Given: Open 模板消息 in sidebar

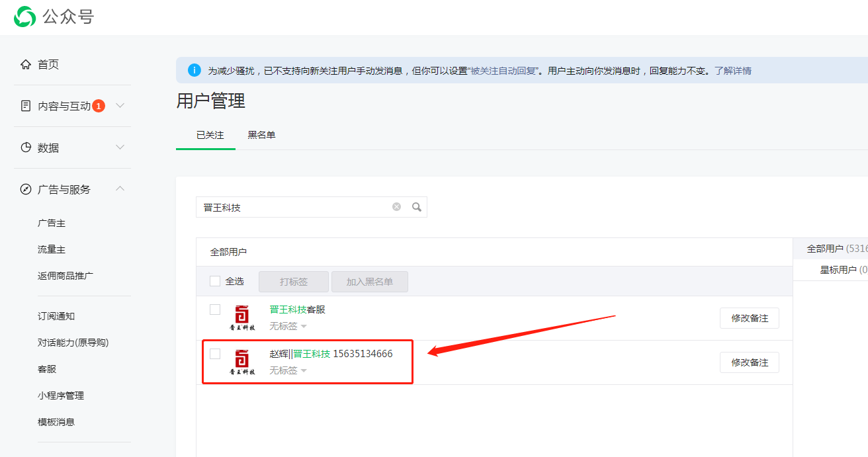Looking at the screenshot, I should (x=56, y=422).
